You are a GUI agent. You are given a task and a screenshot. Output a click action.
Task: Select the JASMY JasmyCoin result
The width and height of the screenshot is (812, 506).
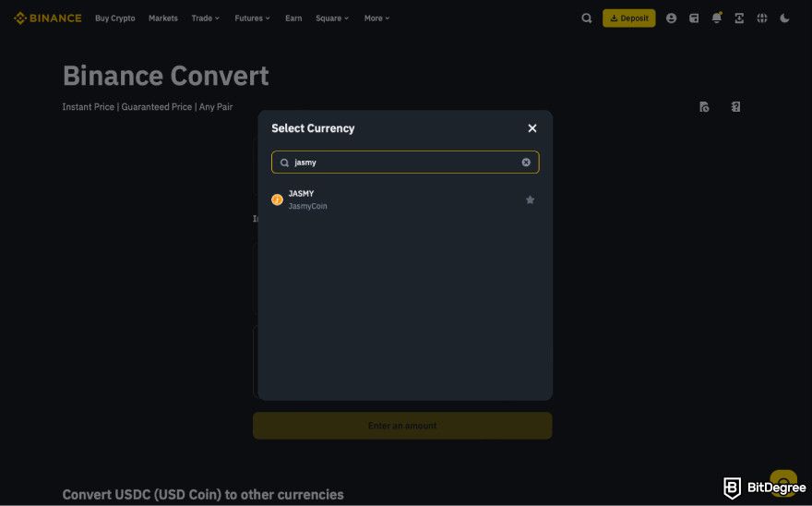click(x=405, y=199)
